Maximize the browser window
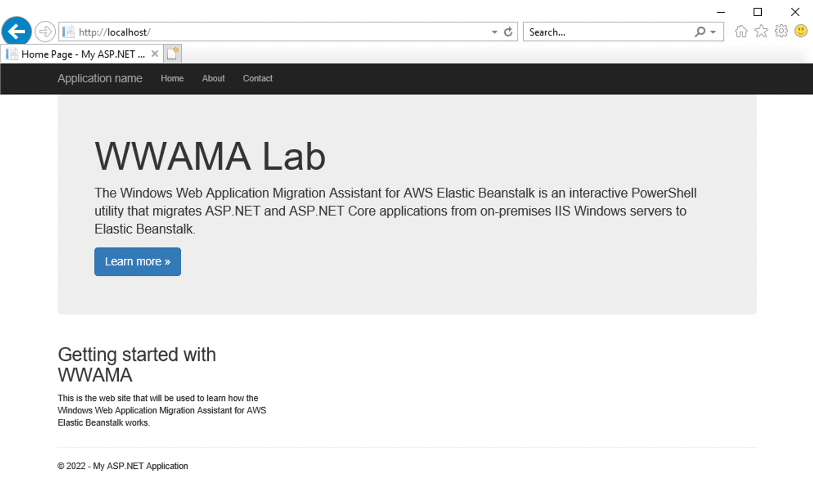This screenshot has width=813, height=484. click(758, 12)
